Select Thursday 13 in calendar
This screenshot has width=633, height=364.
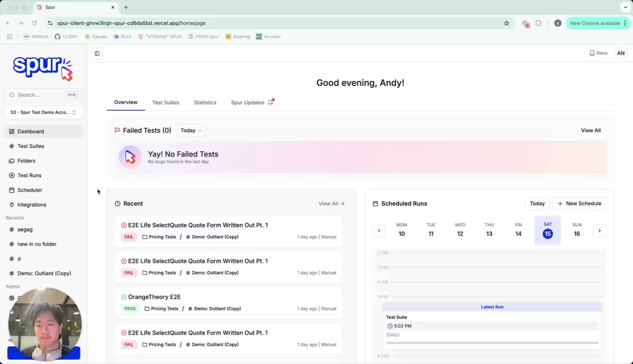click(489, 230)
